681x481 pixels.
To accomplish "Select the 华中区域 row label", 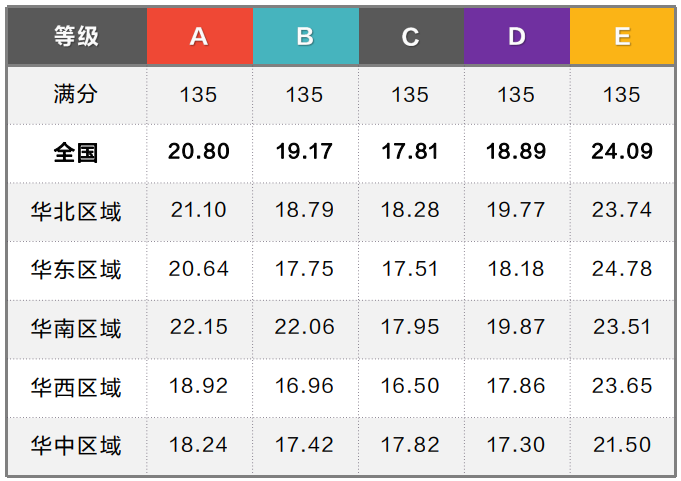I will 77,445.
